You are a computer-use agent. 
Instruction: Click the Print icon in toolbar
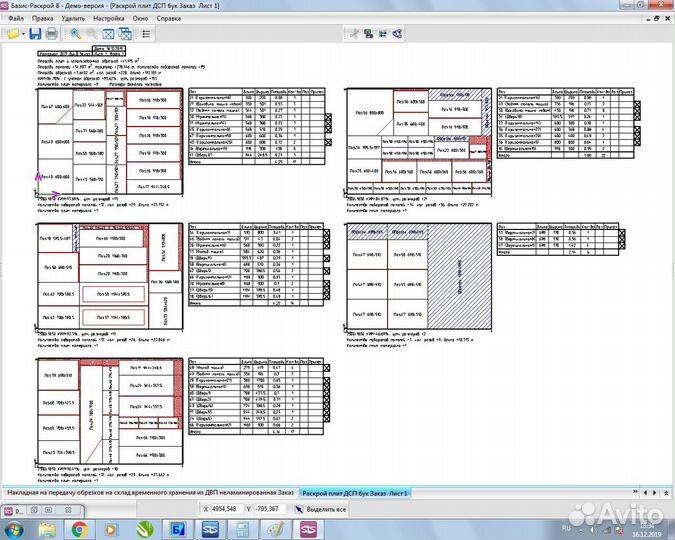tap(51, 33)
